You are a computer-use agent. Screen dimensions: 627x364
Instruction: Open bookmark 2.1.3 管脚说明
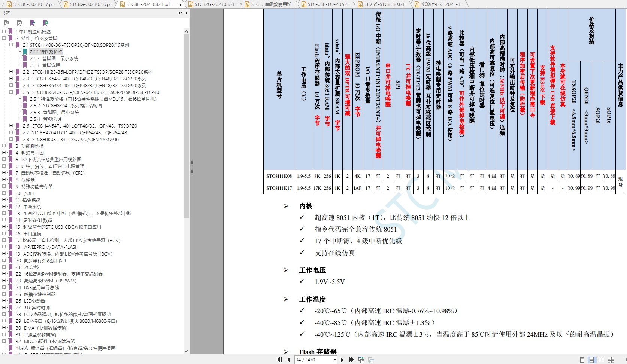[x=45, y=65]
